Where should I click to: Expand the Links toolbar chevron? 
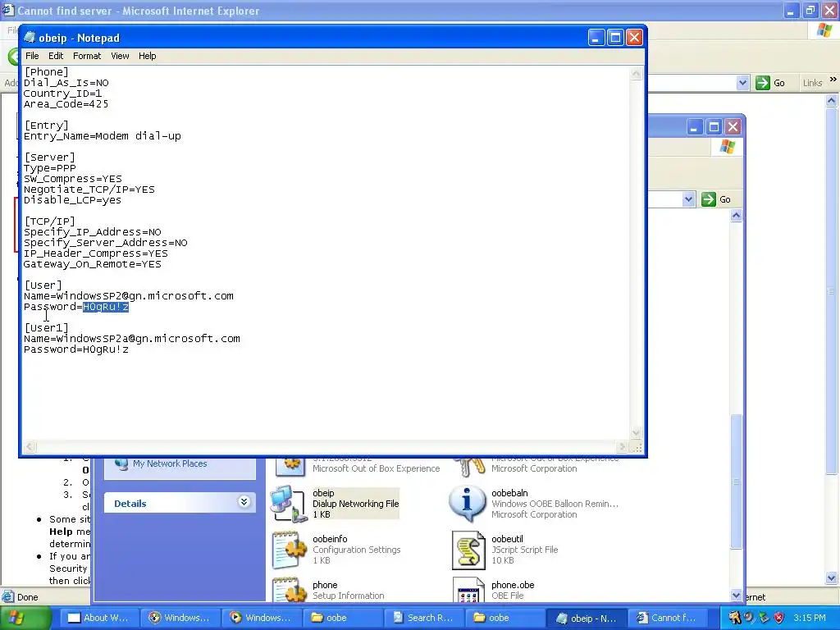click(833, 80)
